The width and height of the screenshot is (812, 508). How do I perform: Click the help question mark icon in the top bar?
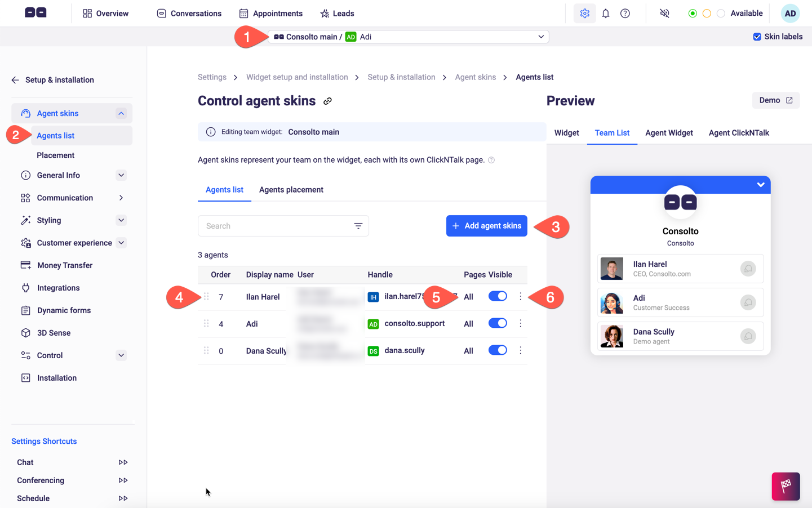click(625, 13)
